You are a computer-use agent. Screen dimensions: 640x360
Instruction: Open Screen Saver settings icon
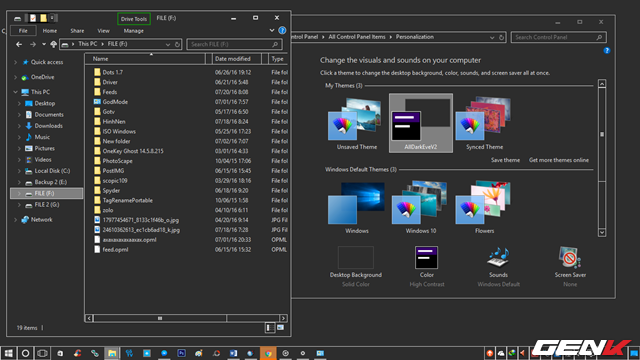pyautogui.click(x=570, y=258)
